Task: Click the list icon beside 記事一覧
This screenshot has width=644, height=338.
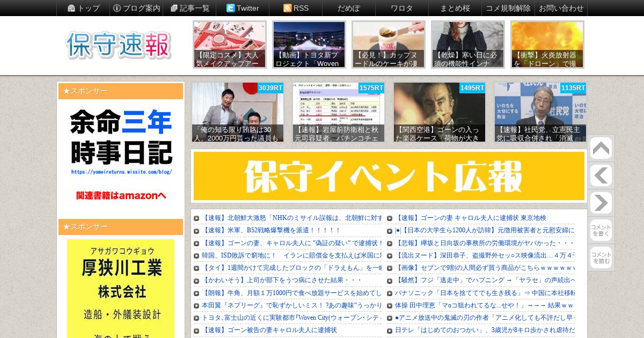Action: [174, 8]
